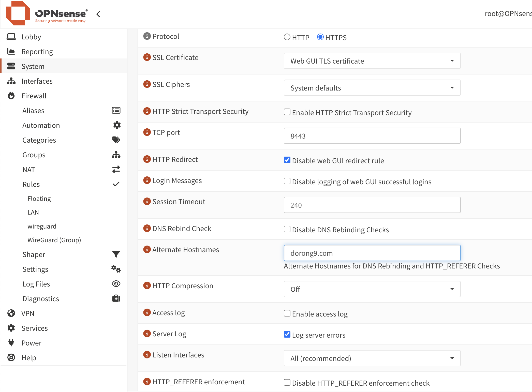Click the Aliases list icon in sidebar
Image resolution: width=532 pixels, height=392 pixels.
tap(116, 110)
